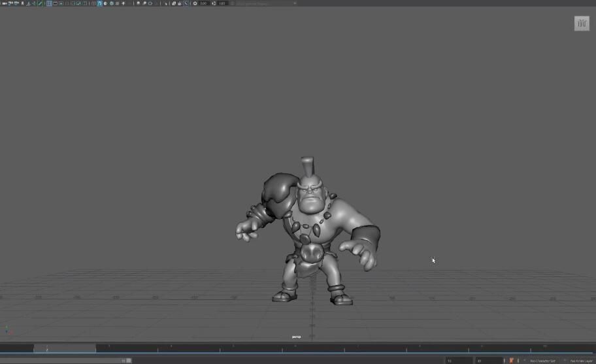Click the view cube home icon
596x364 pixels.
[x=582, y=24]
